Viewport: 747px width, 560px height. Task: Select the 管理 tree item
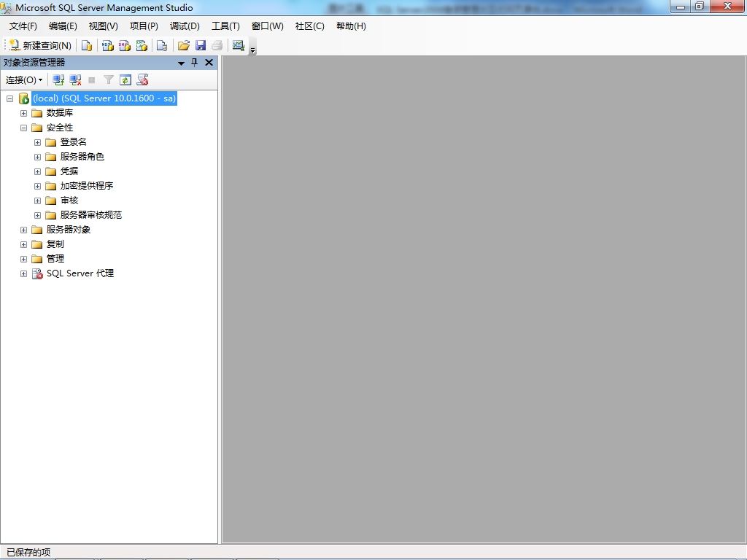click(55, 259)
